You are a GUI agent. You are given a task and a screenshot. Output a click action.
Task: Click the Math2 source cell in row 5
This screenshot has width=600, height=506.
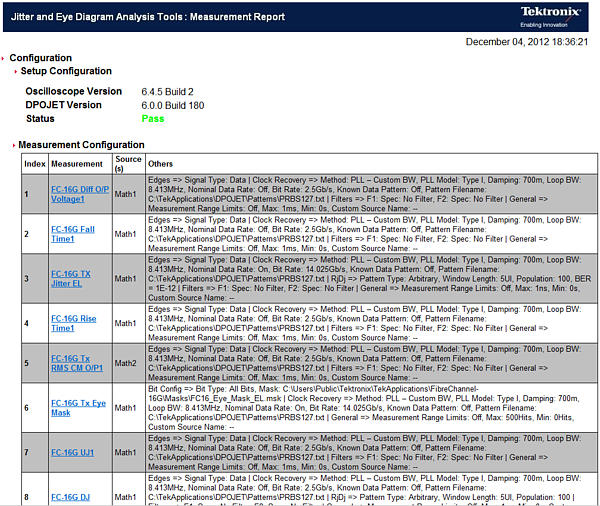(125, 363)
